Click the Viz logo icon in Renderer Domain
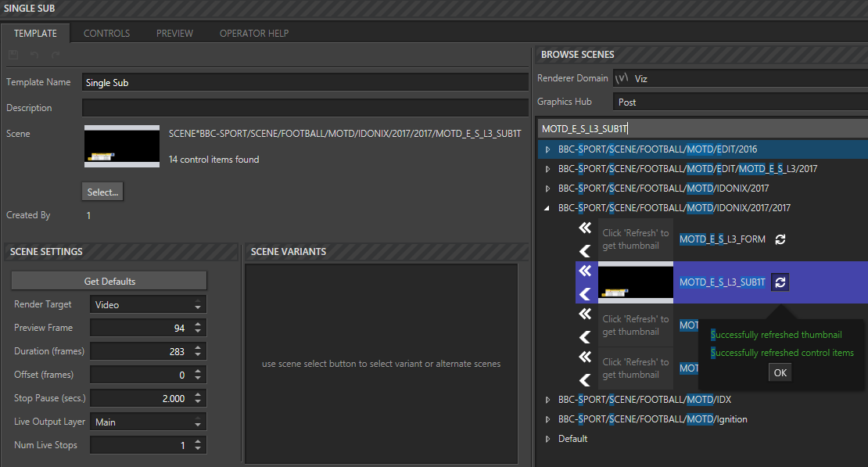 tap(622, 78)
